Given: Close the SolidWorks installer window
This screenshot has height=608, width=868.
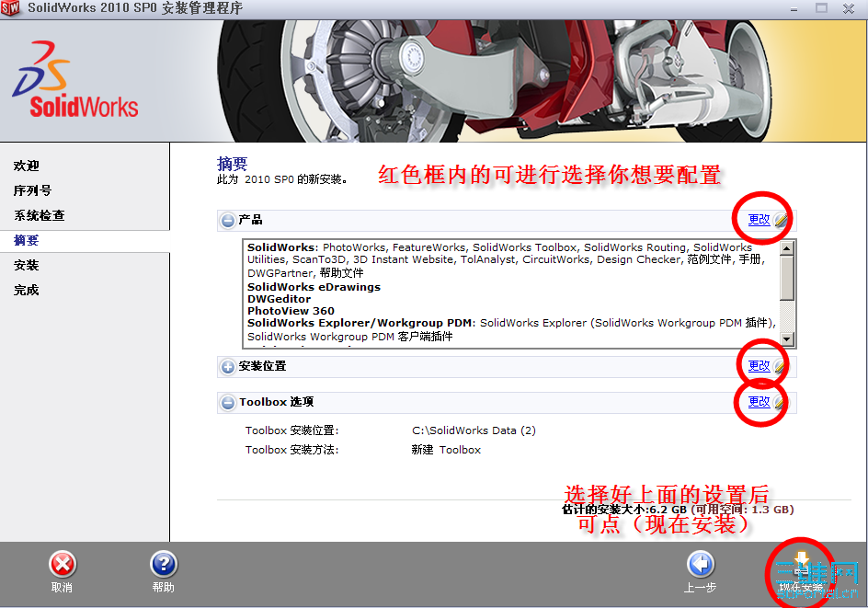Looking at the screenshot, I should pyautogui.click(x=849, y=7).
